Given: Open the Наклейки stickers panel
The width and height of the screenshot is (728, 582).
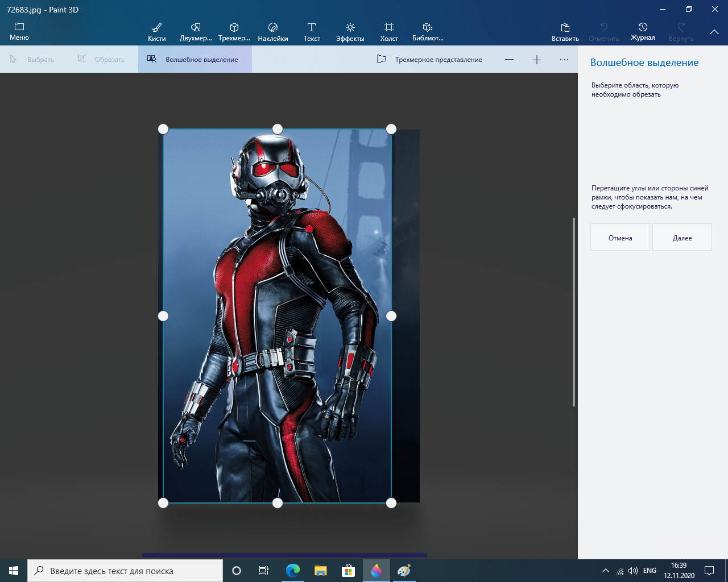Looking at the screenshot, I should pyautogui.click(x=272, y=32).
